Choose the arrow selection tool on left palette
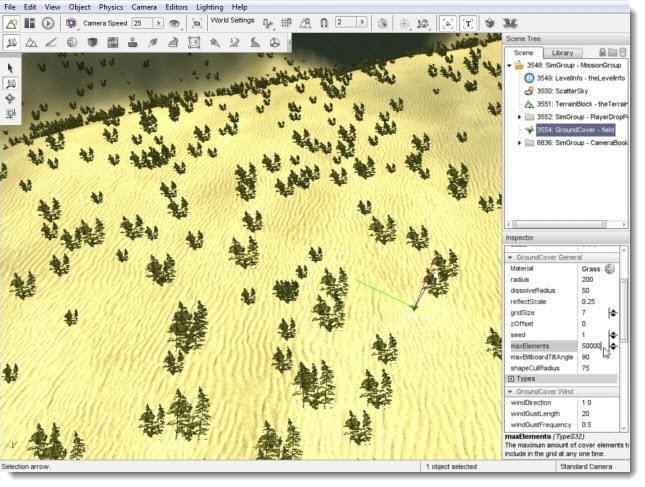The image size is (645, 487). tap(10, 68)
